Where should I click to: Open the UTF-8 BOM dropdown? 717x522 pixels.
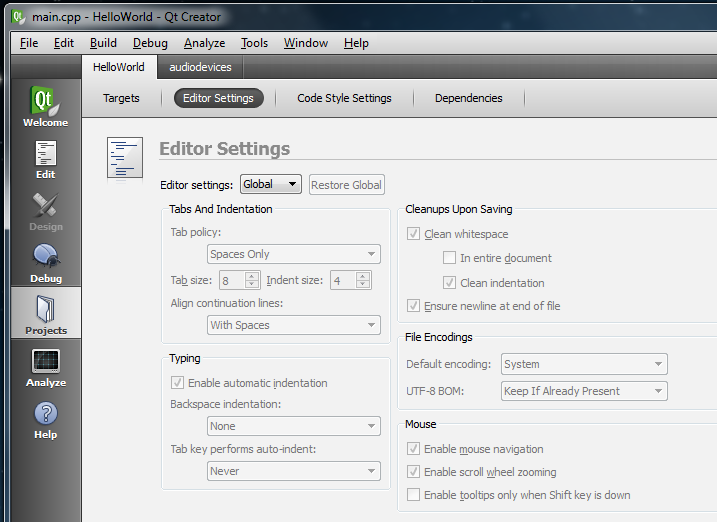tap(584, 391)
